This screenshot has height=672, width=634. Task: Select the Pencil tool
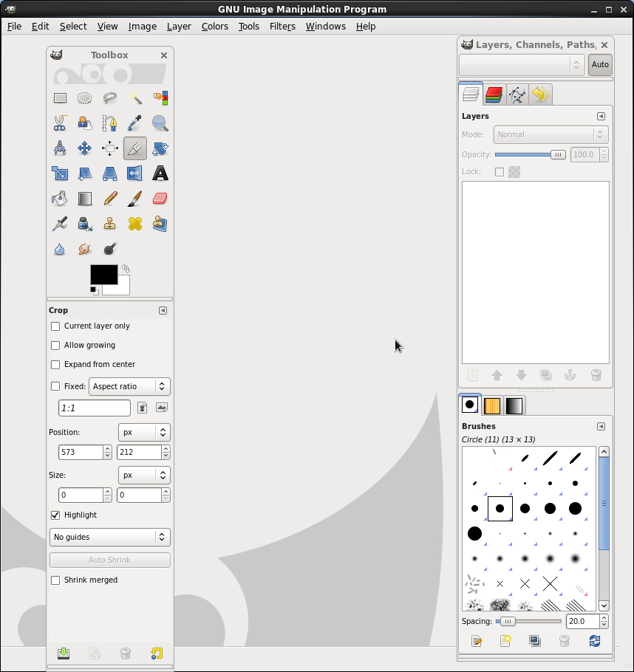(110, 199)
